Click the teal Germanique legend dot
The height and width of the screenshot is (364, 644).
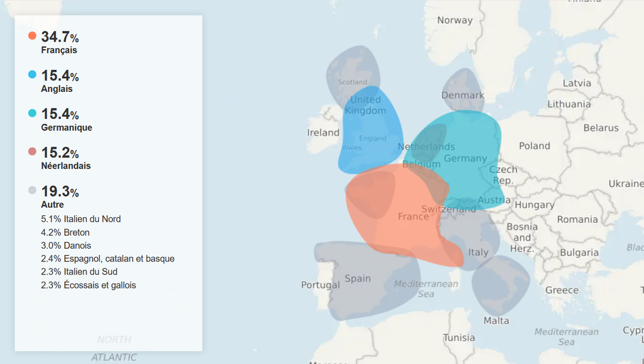coord(33,113)
